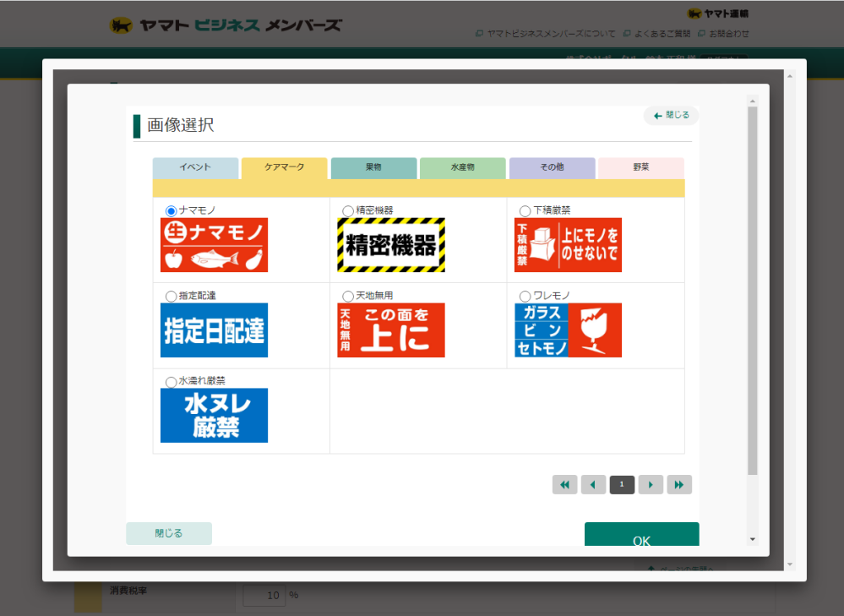Click the outer frame scrollbar down arrow
The width and height of the screenshot is (844, 616).
tap(790, 564)
